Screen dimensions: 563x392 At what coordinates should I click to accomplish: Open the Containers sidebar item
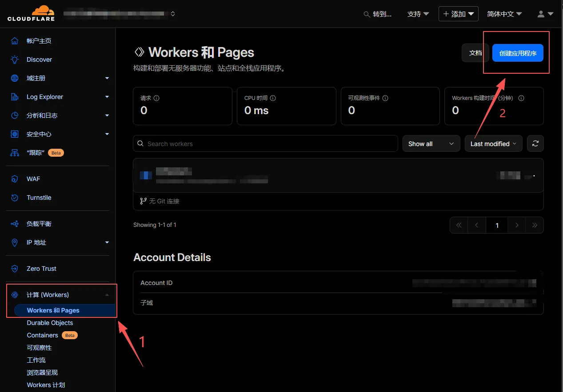coord(42,335)
